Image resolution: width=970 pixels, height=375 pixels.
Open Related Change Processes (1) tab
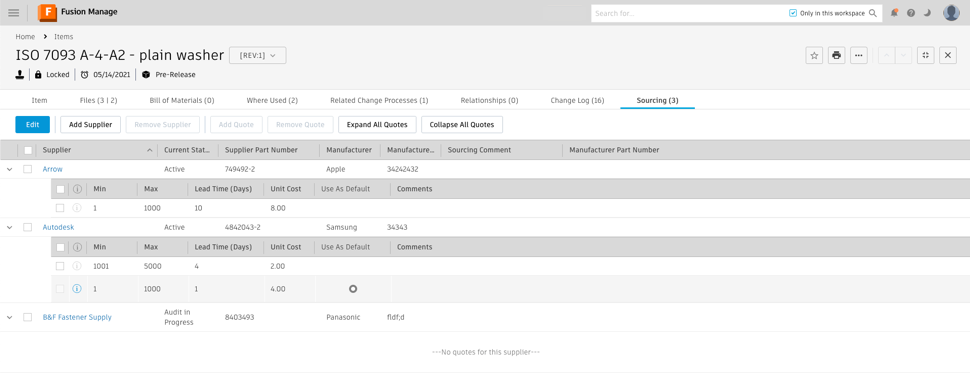pos(379,100)
